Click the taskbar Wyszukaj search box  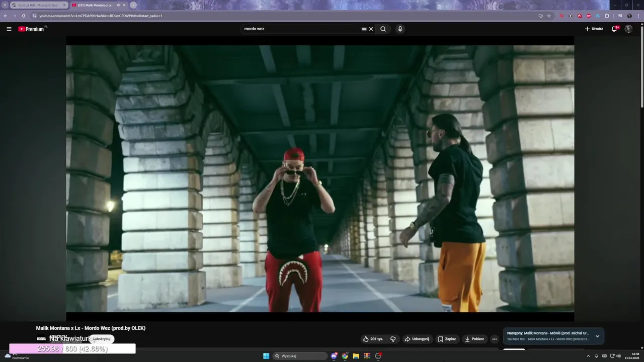[300, 356]
